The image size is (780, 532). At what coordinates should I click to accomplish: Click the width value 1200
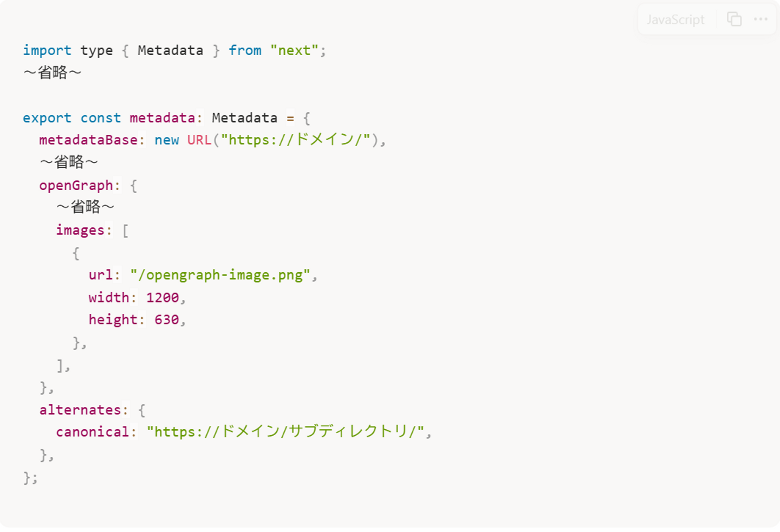(x=162, y=298)
